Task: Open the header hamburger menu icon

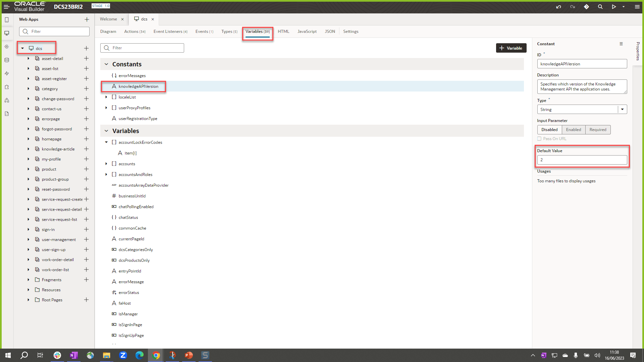Action: [637, 7]
